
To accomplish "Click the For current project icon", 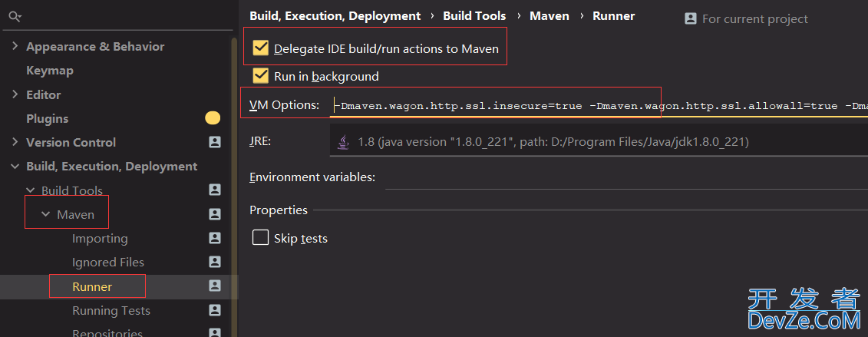I will click(691, 18).
